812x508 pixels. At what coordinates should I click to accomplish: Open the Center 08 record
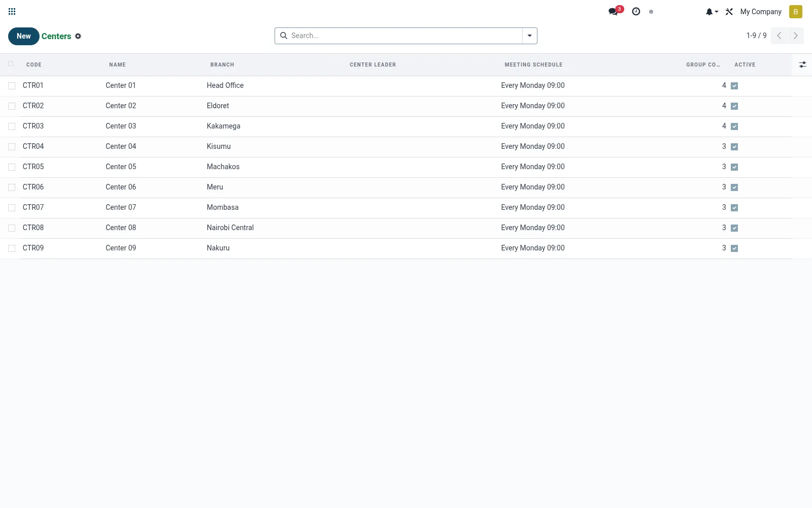[x=121, y=228]
